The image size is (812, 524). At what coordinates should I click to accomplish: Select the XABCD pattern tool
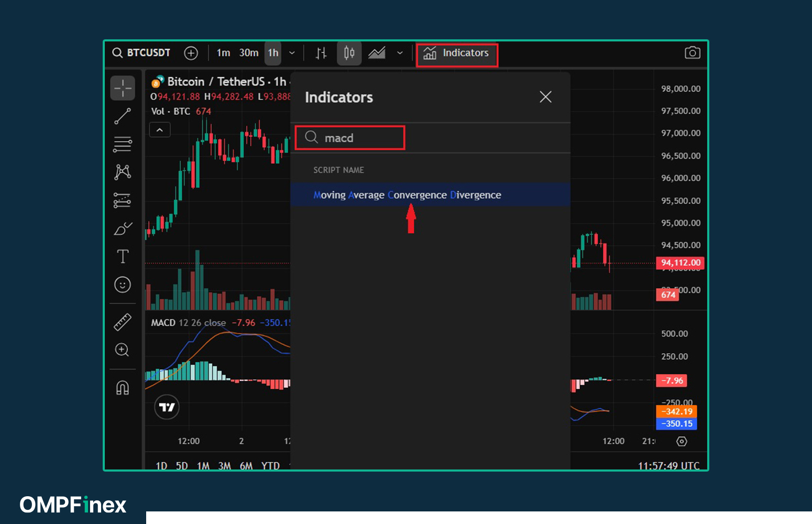(x=123, y=172)
